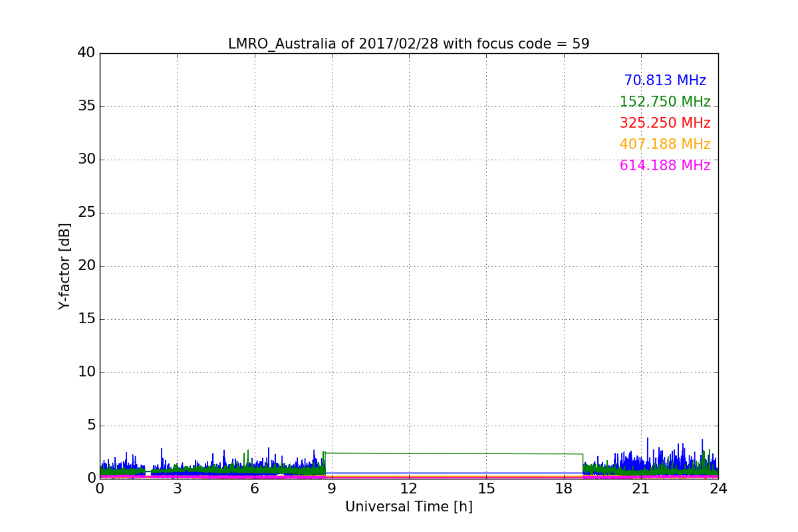The height and width of the screenshot is (532, 798).
Task: Click the 30 tick on the Y axis
Action: pyautogui.click(x=86, y=160)
